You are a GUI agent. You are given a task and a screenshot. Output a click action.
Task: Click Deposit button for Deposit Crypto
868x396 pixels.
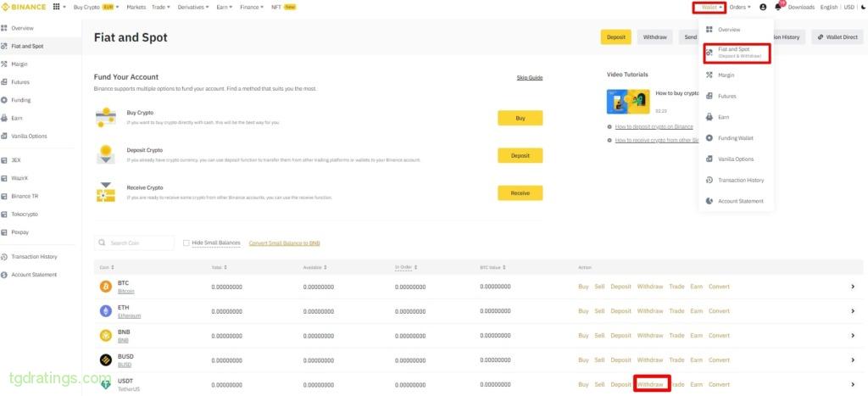(x=520, y=156)
